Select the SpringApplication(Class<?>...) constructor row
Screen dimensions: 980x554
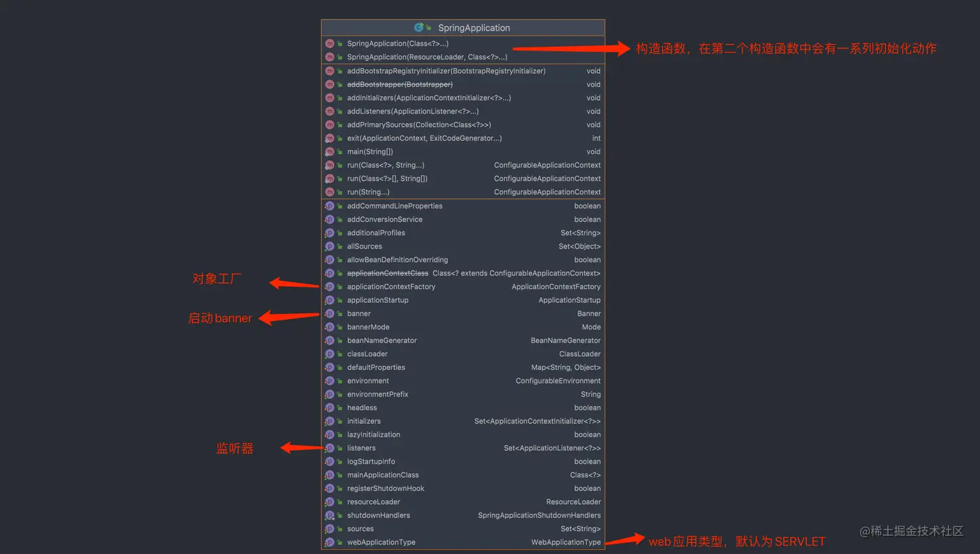(x=463, y=43)
